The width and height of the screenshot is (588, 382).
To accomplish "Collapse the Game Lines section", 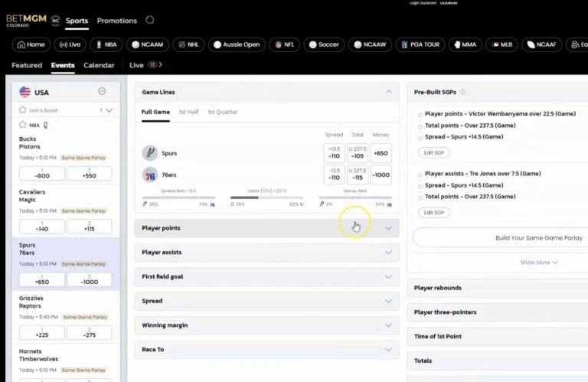I will tap(389, 92).
